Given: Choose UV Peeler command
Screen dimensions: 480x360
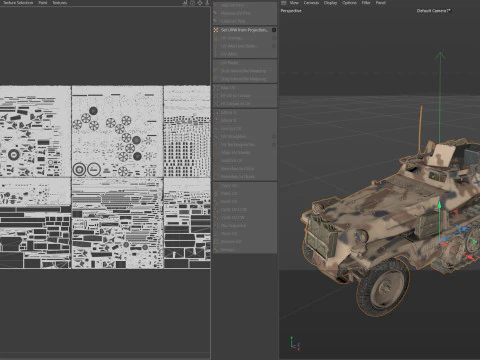Looking at the screenshot, I should click(x=245, y=63).
